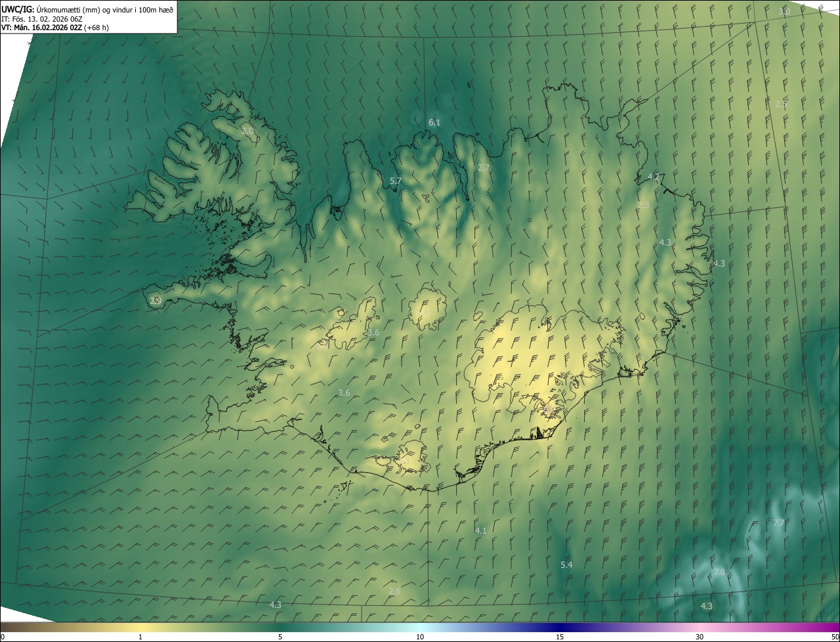Select the 5.7 value label on the map
This screenshot has height=642, width=840.
(x=396, y=181)
